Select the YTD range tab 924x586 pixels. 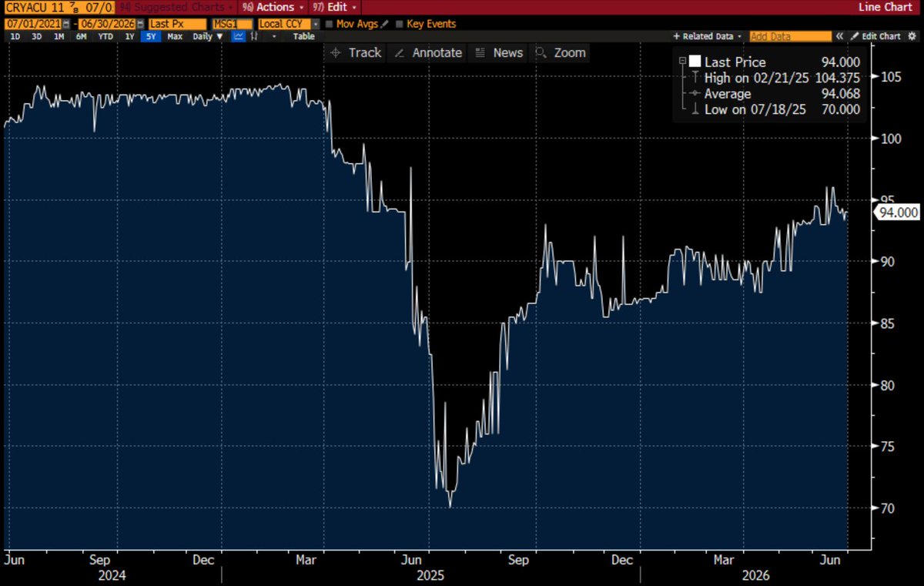(x=105, y=36)
